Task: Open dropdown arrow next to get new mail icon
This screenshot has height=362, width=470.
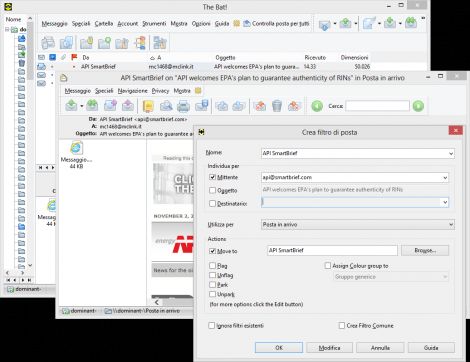Action: pos(335,23)
